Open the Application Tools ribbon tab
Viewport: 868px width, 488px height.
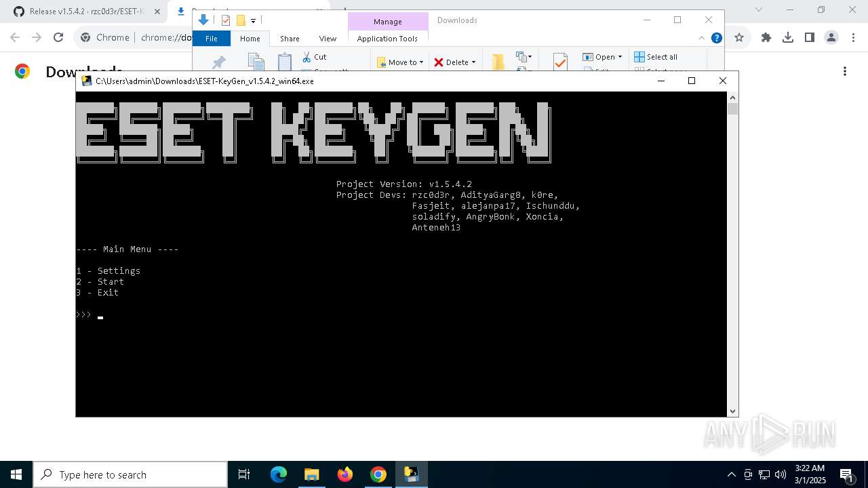(x=387, y=39)
